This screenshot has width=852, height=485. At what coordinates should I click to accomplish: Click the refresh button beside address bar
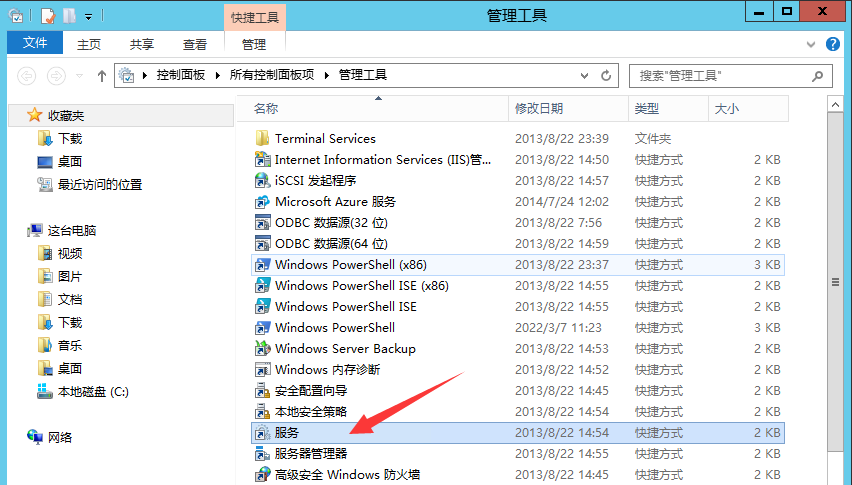[x=607, y=75]
